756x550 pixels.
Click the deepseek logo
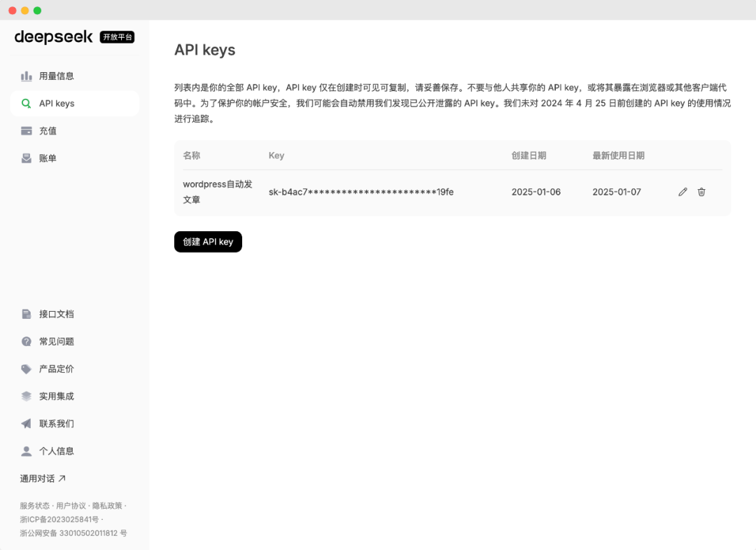[x=53, y=36]
